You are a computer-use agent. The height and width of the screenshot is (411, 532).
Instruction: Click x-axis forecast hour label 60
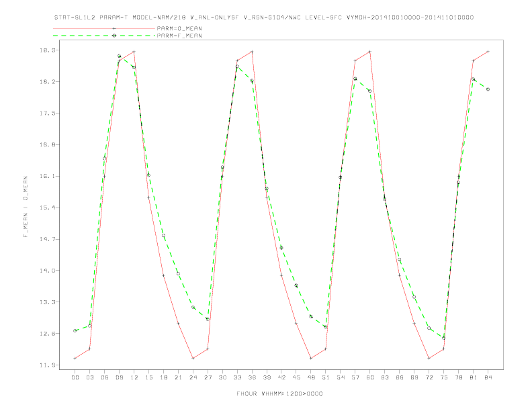(370, 377)
